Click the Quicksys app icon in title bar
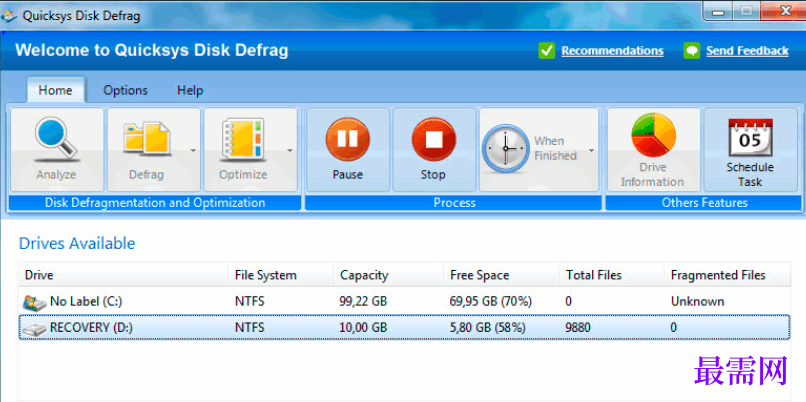 point(9,15)
